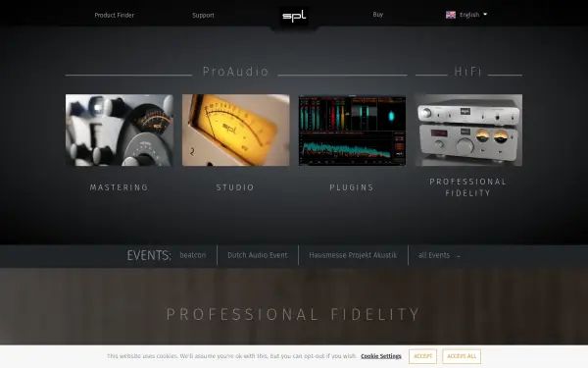Click the ProAudio section heading
588x368 pixels.
(235, 72)
